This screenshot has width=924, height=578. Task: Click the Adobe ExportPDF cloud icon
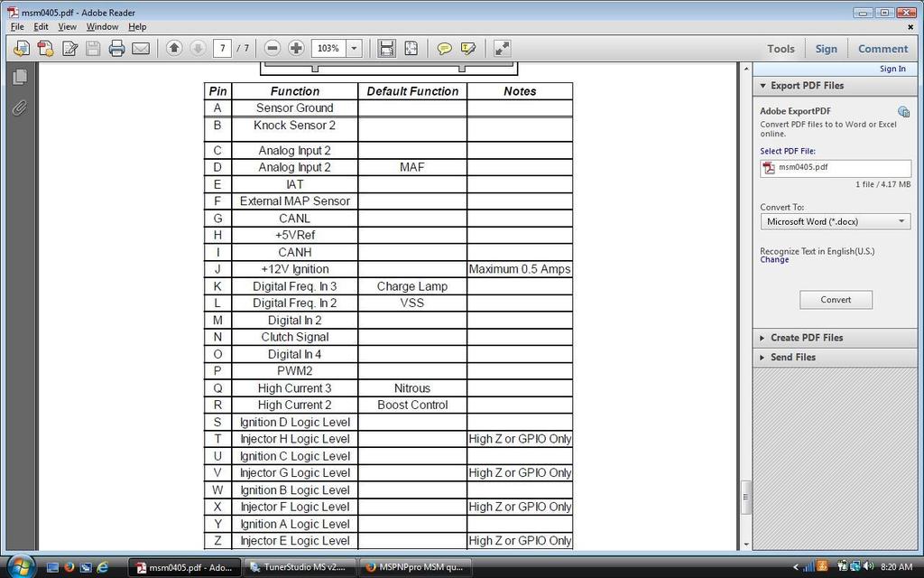click(x=903, y=111)
